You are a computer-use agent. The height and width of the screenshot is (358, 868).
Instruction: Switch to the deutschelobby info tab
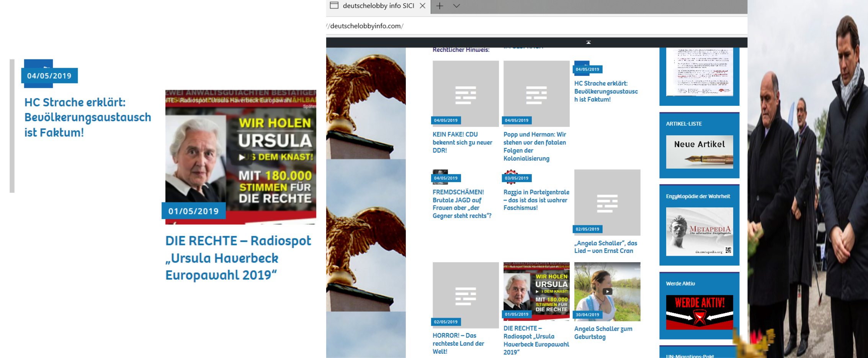coord(378,6)
